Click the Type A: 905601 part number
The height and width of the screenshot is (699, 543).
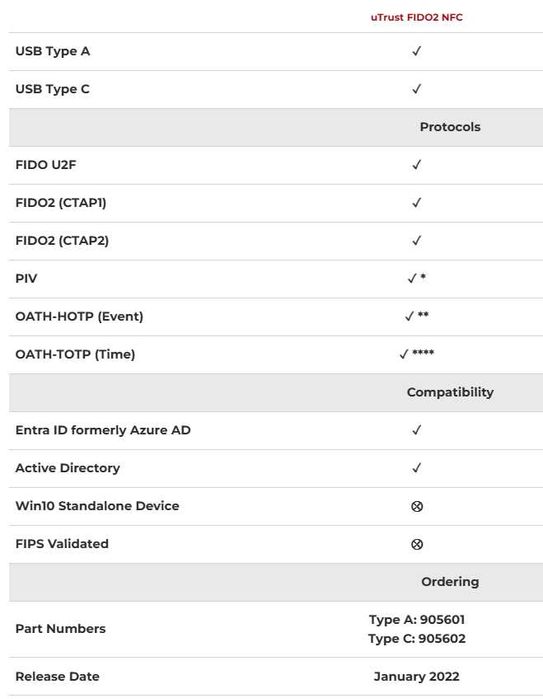(417, 620)
